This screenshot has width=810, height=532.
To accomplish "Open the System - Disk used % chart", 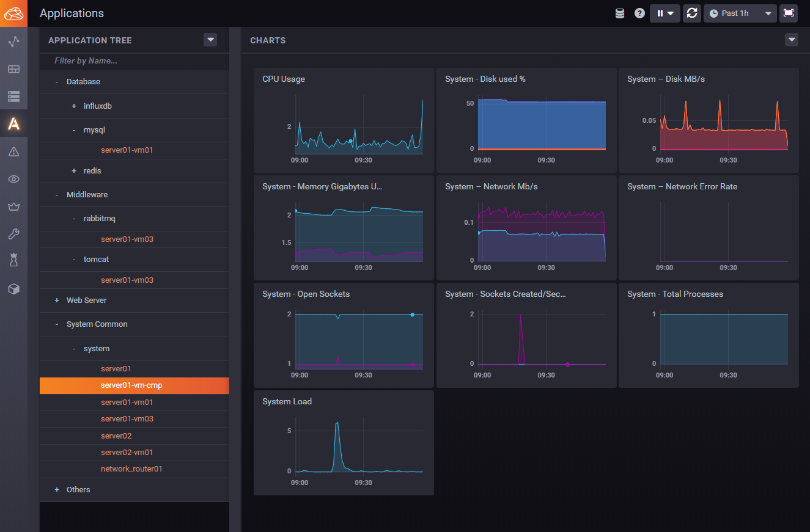I will (526, 120).
